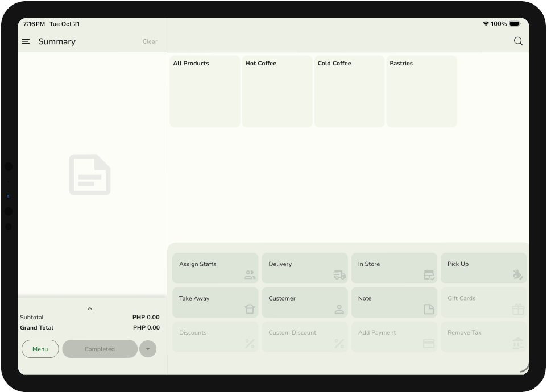
Task: Select the All Products category
Action: coord(205,91)
